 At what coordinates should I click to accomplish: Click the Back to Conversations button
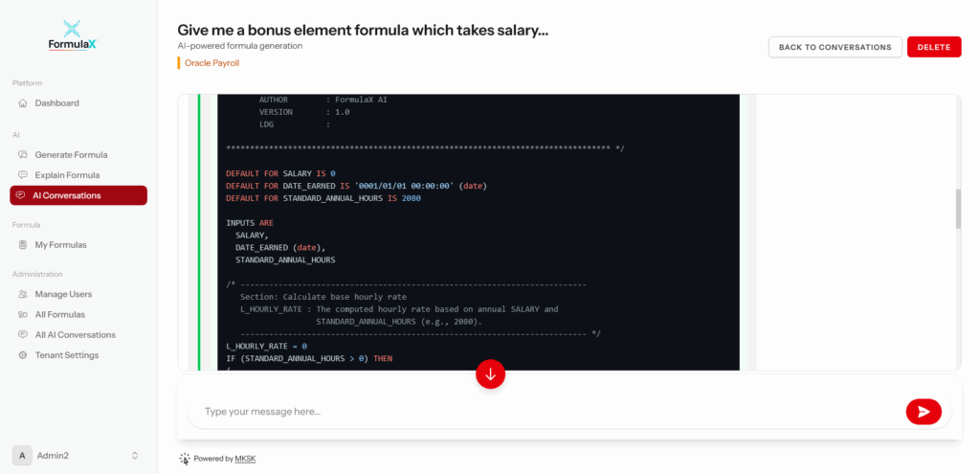pyautogui.click(x=835, y=47)
